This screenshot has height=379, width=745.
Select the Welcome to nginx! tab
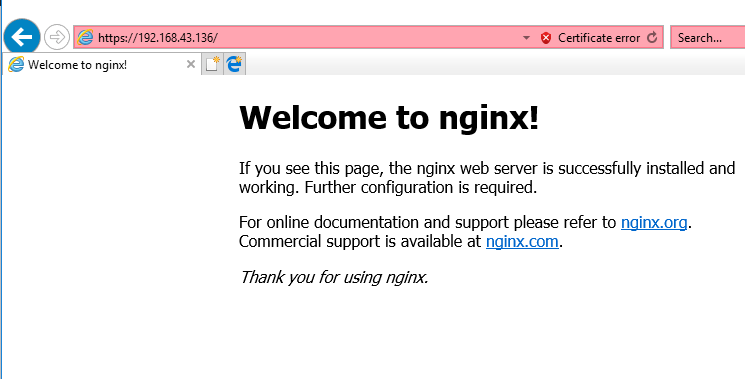[101, 65]
